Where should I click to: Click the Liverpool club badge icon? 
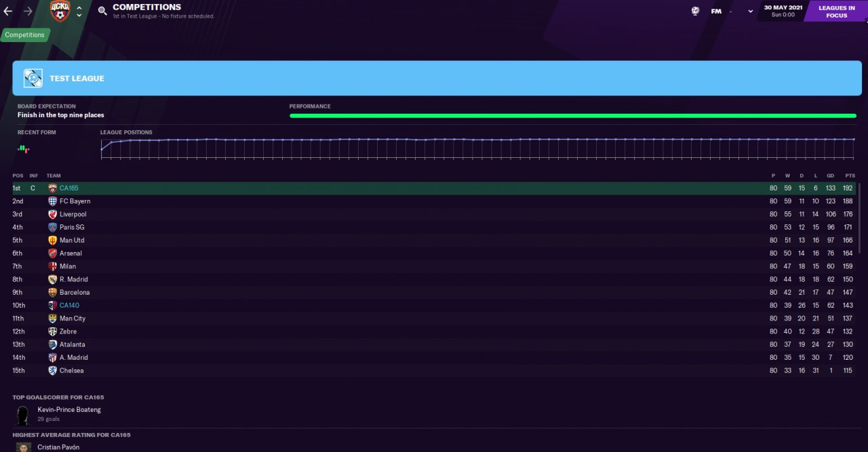point(52,214)
